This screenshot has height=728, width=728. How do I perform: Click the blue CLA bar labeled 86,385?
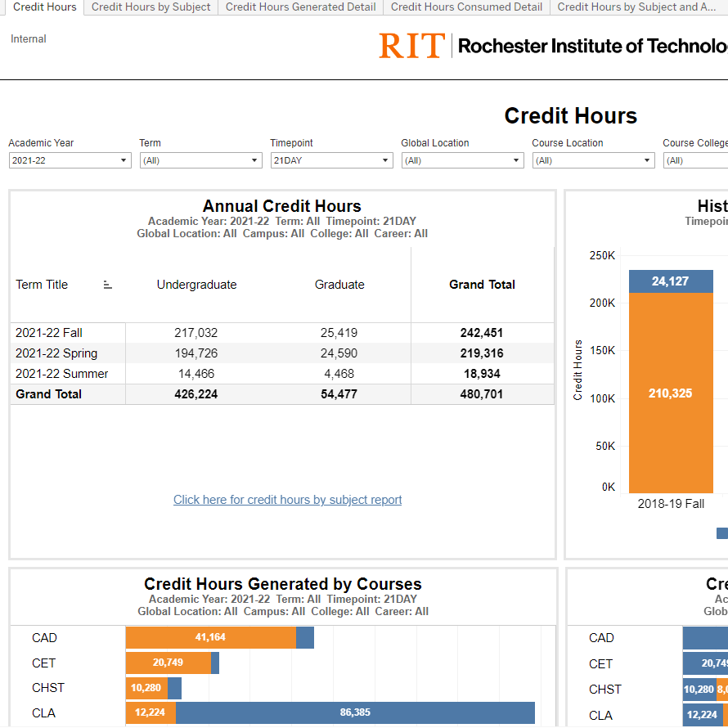(354, 712)
